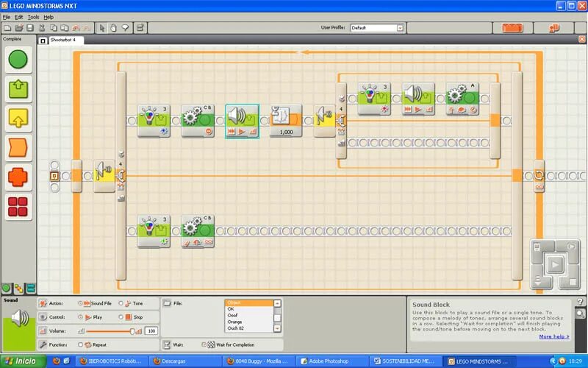
Task: Click the Cut toolbar icon
Action: pyautogui.click(x=42, y=28)
